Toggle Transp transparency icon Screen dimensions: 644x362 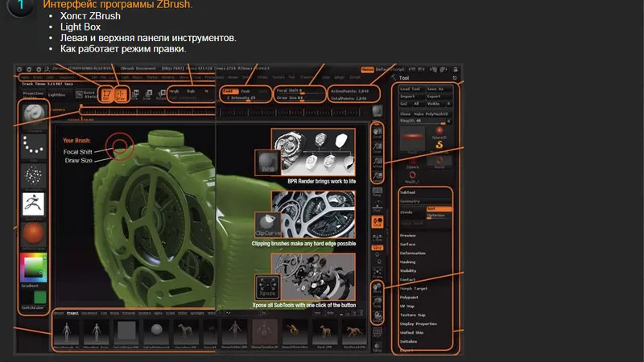378,348
